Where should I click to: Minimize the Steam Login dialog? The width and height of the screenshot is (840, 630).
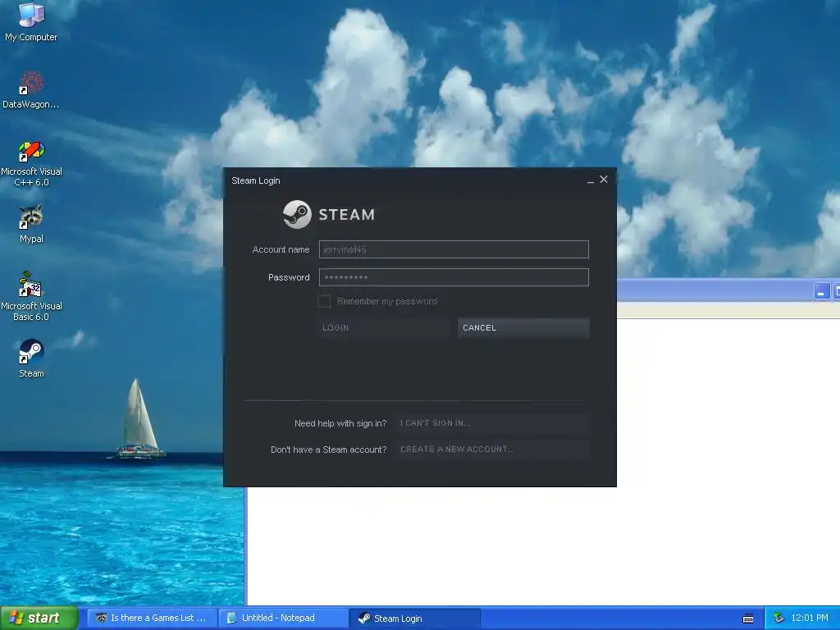pyautogui.click(x=591, y=180)
